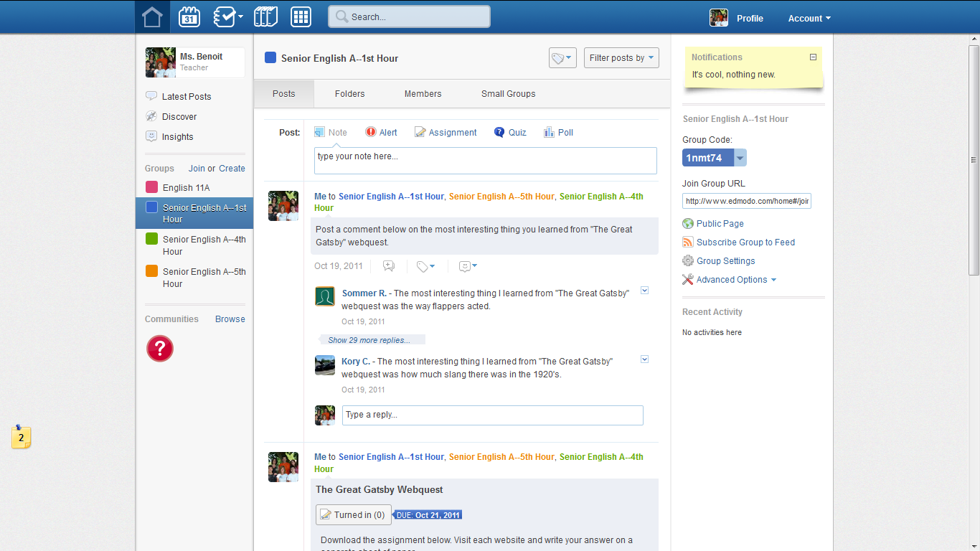This screenshot has width=980, height=551.
Task: Select the Alert post type
Action: (381, 132)
